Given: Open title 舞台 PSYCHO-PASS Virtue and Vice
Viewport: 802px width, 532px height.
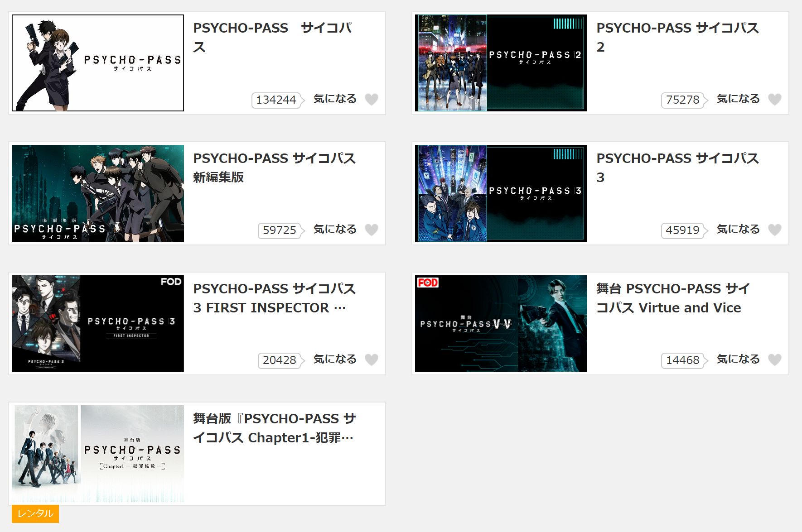Looking at the screenshot, I should coord(673,298).
